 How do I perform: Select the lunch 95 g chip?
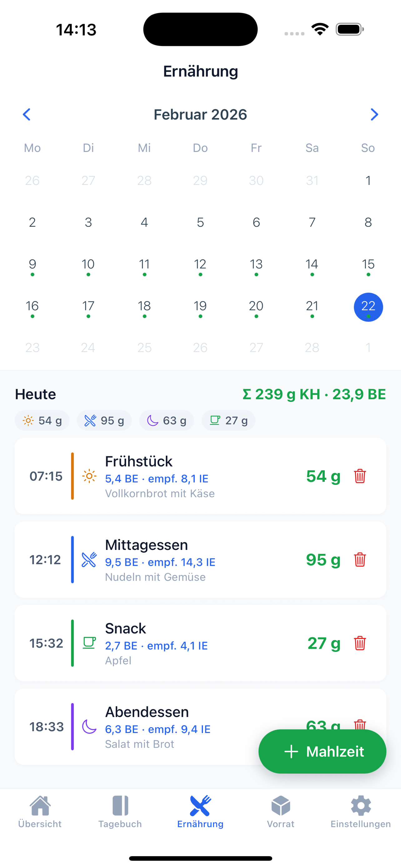(x=104, y=421)
